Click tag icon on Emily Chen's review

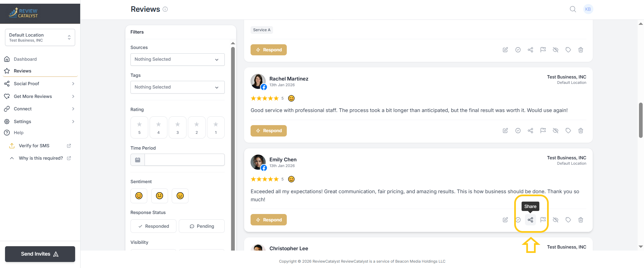pyautogui.click(x=568, y=220)
